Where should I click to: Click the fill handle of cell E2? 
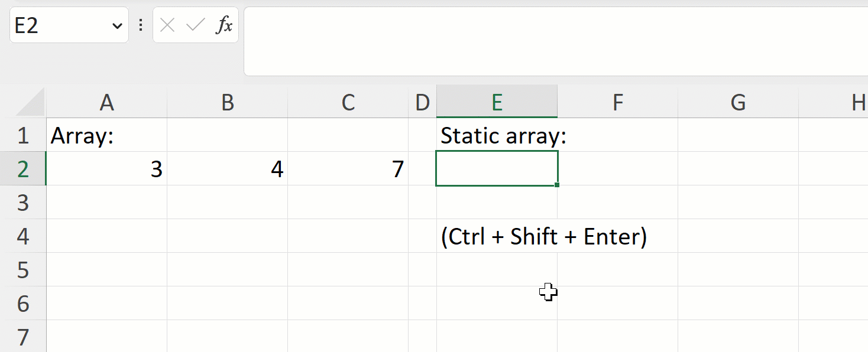click(x=556, y=184)
